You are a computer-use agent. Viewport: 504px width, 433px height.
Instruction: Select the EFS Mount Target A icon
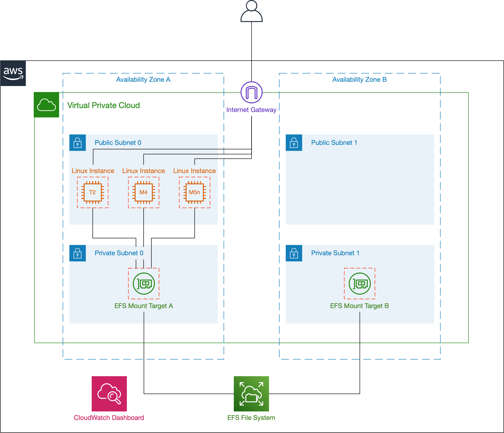point(144,284)
